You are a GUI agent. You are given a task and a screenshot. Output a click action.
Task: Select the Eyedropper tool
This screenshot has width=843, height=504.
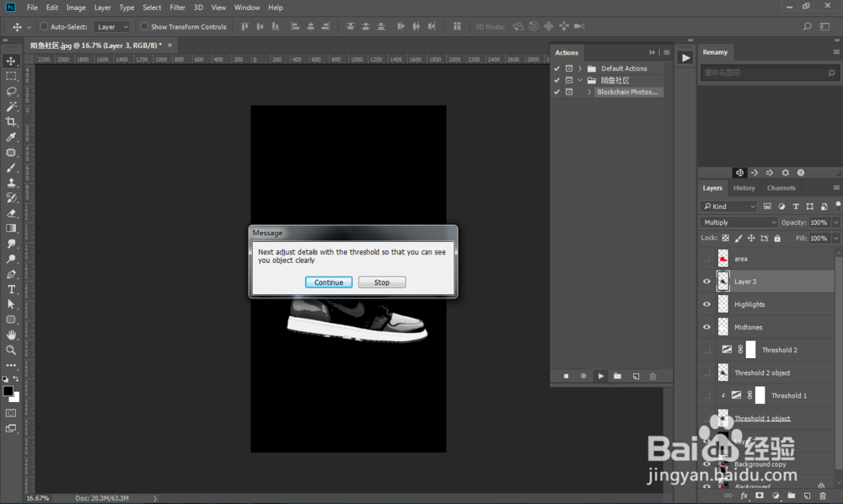pyautogui.click(x=11, y=137)
